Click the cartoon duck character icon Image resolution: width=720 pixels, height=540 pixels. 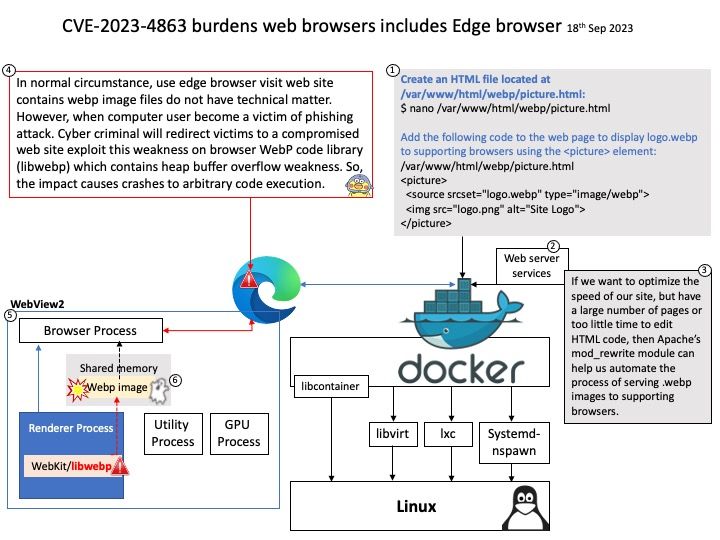tap(359, 186)
